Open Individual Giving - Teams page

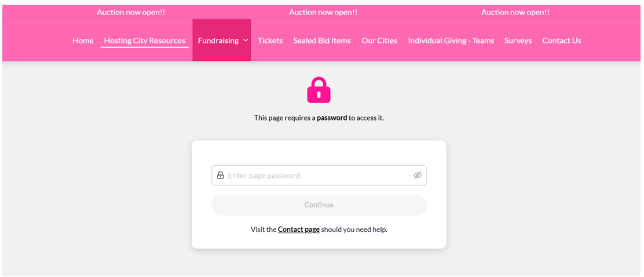[451, 41]
